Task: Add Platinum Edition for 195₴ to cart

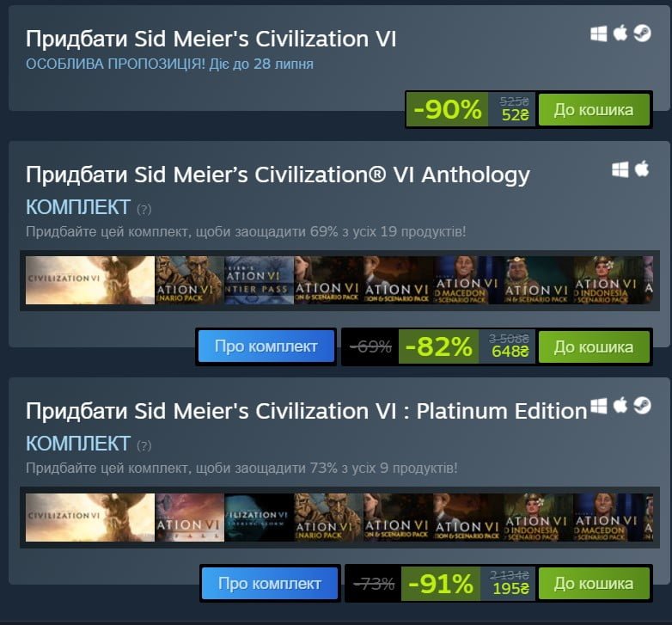Action: pyautogui.click(x=594, y=584)
